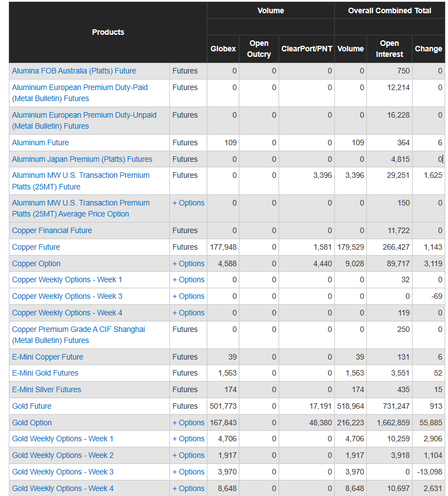The width and height of the screenshot is (448, 496).
Task: Click the Overall Combined Total header
Action: [x=390, y=10]
